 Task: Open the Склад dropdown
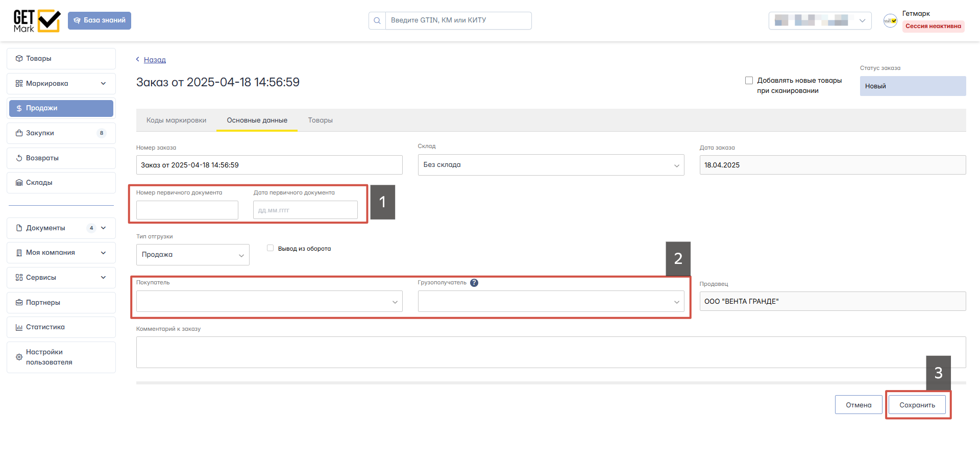point(551,165)
